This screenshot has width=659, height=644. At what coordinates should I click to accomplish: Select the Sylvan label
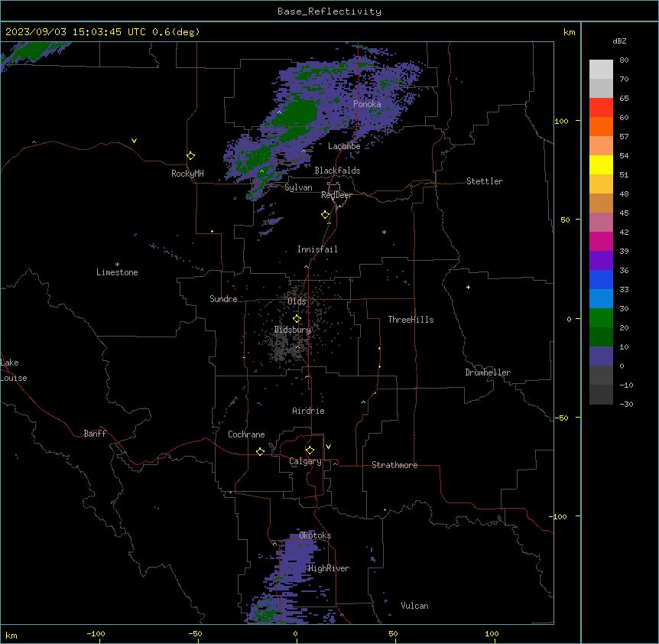[x=298, y=187]
